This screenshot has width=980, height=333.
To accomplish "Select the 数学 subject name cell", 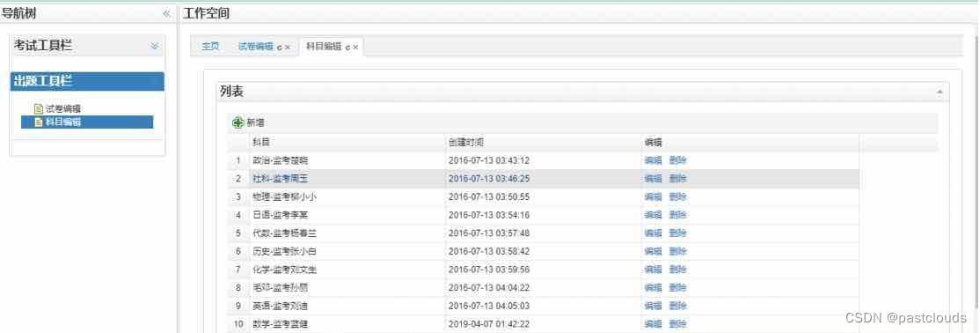I will click(281, 324).
